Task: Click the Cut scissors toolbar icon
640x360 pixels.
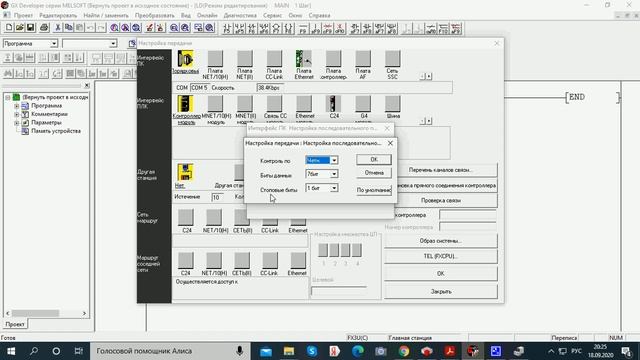Action: (x=58, y=28)
